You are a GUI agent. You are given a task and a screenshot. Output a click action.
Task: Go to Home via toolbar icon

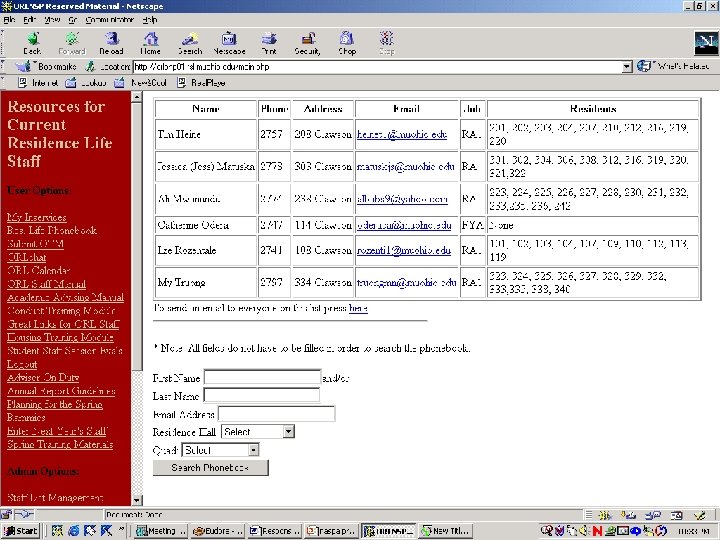tap(150, 41)
